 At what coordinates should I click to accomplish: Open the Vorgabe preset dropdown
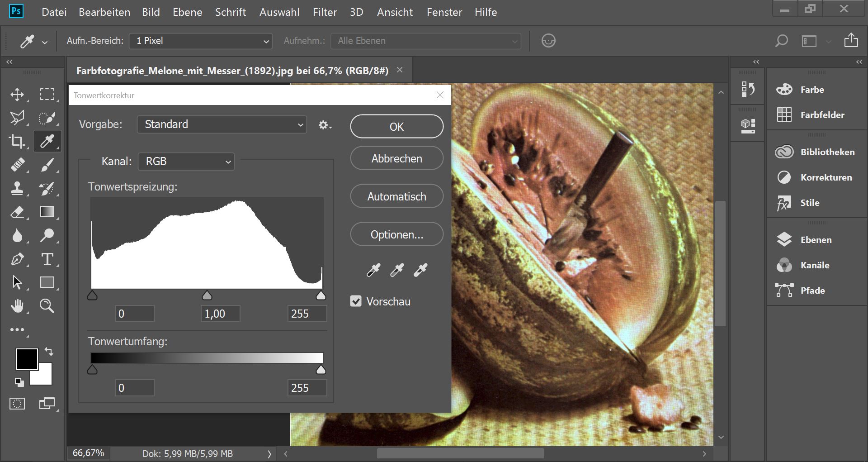222,124
